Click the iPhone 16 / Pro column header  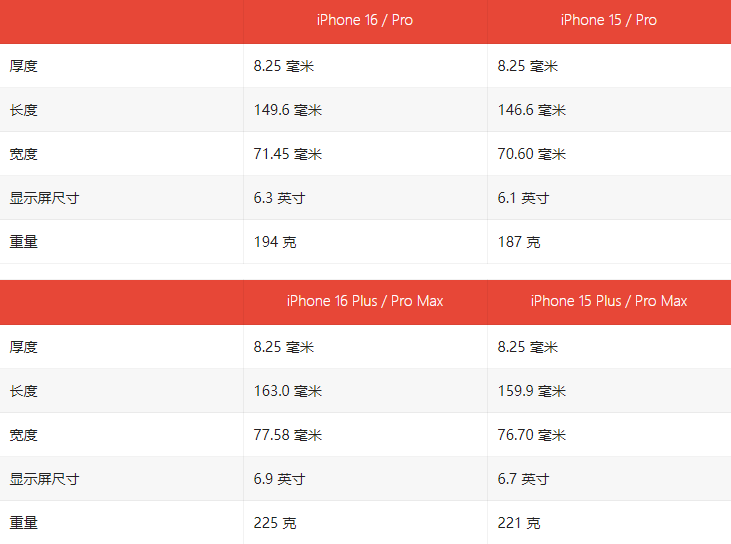(365, 20)
